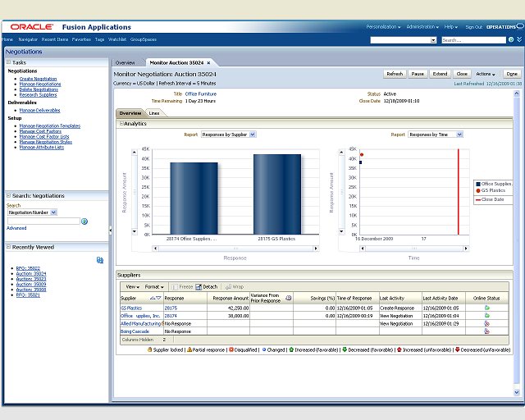Click the Pause button

[x=418, y=74]
